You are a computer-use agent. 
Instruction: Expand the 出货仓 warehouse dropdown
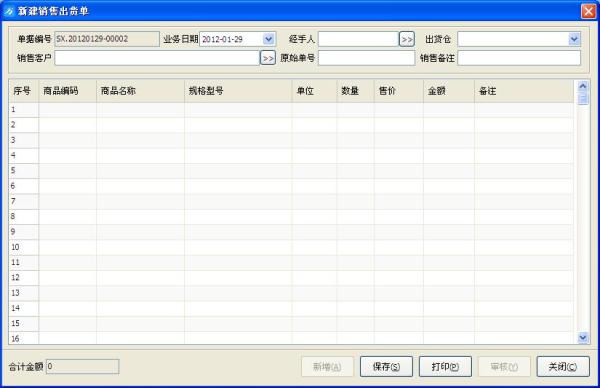(x=574, y=39)
